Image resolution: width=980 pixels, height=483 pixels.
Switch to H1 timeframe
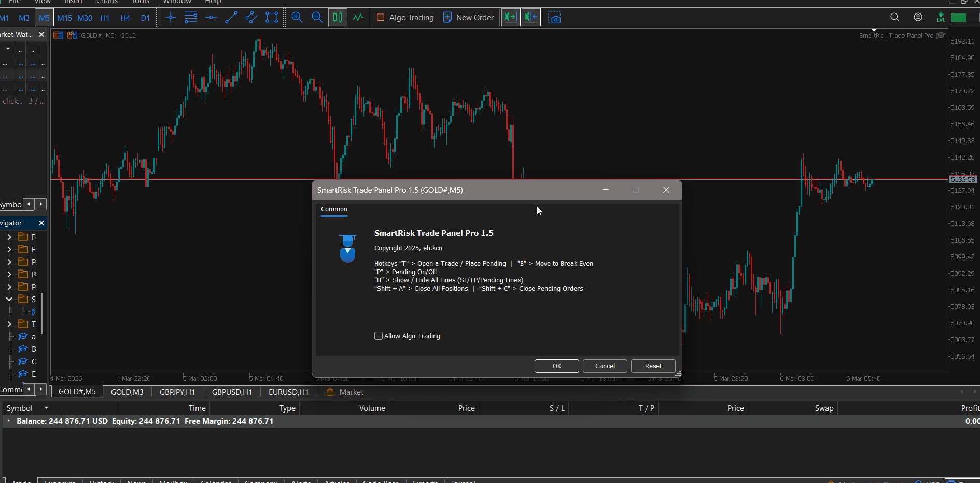click(105, 18)
